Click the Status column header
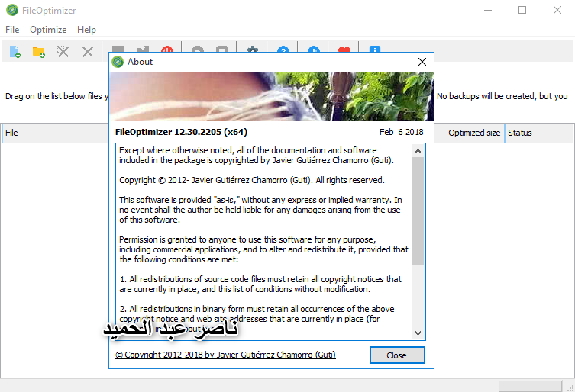Image resolution: width=575 pixels, height=392 pixels. pyautogui.click(x=539, y=133)
